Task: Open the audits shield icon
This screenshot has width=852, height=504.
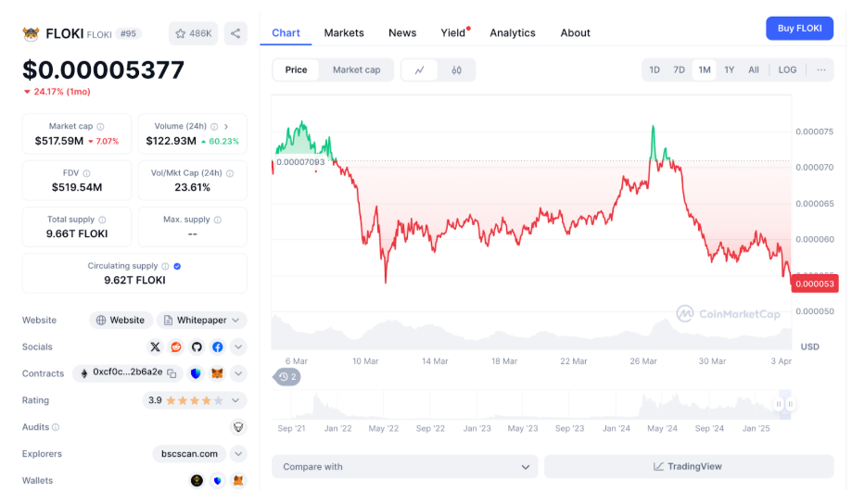Action: click(x=238, y=427)
